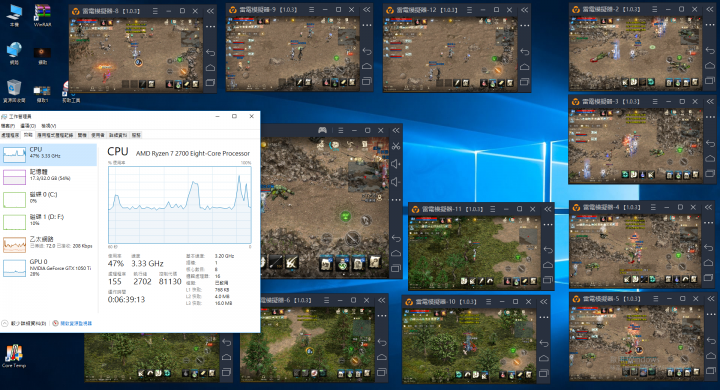Click 較少詳細資料 fewer details toggle

click(25, 323)
